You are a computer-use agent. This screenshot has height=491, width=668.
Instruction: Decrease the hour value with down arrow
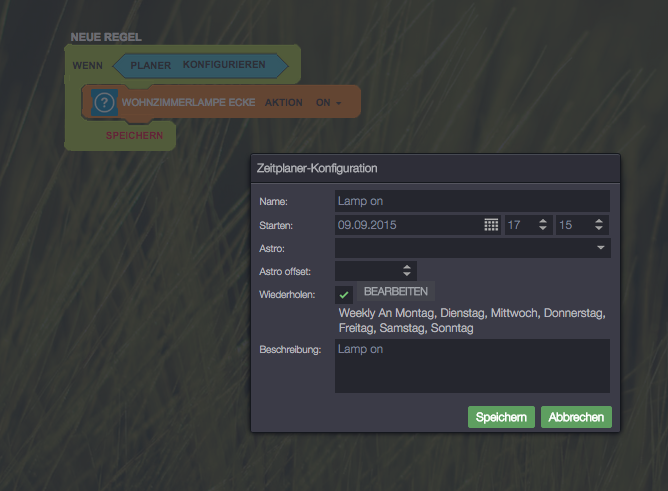543,230
